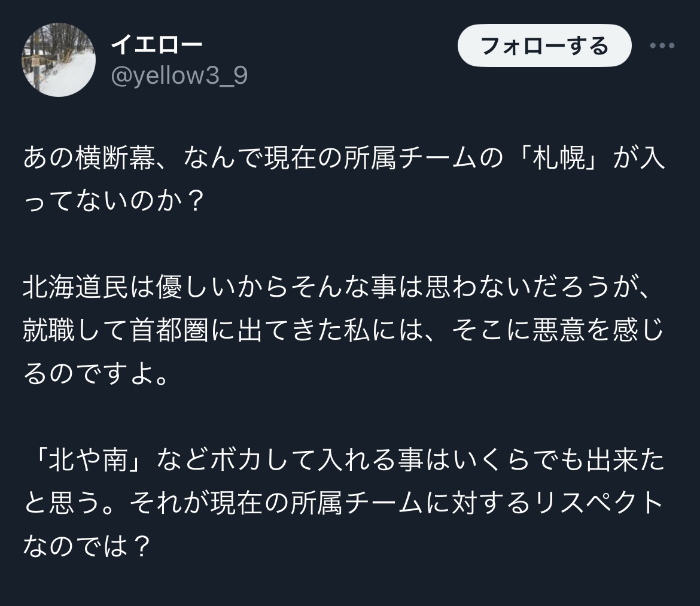The image size is (700, 606).
Task: Click the @yellow3_9 username handle
Action: click(179, 76)
